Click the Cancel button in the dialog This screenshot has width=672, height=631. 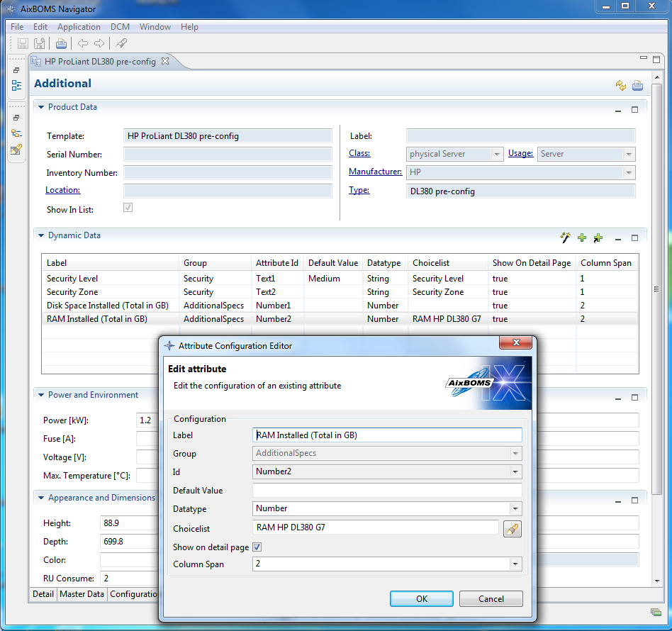point(491,599)
